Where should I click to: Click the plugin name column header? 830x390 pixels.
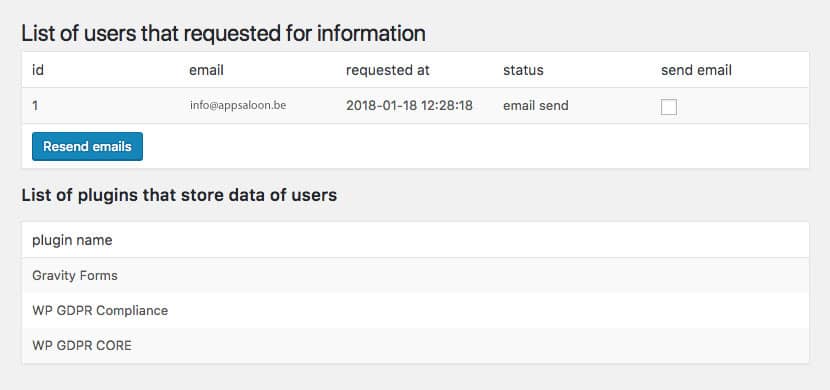point(72,240)
